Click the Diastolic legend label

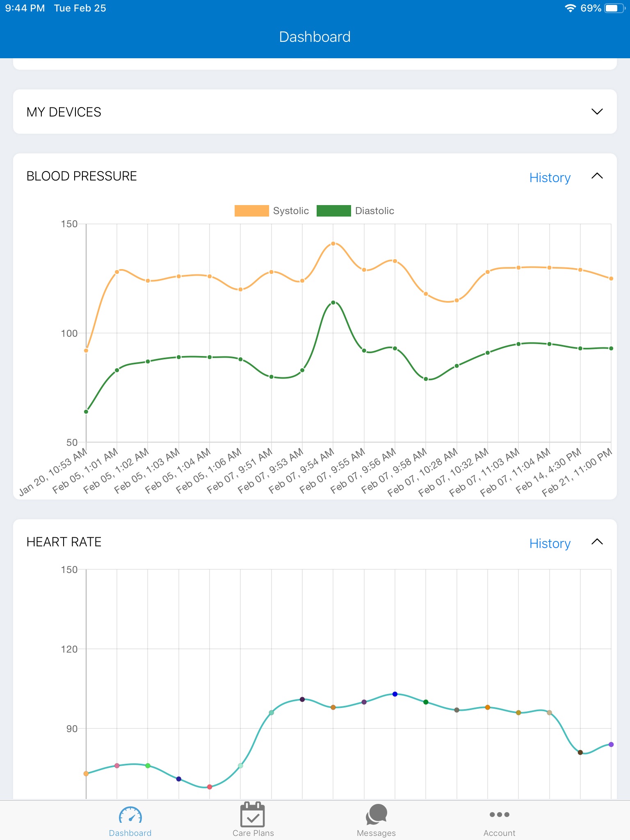click(374, 211)
